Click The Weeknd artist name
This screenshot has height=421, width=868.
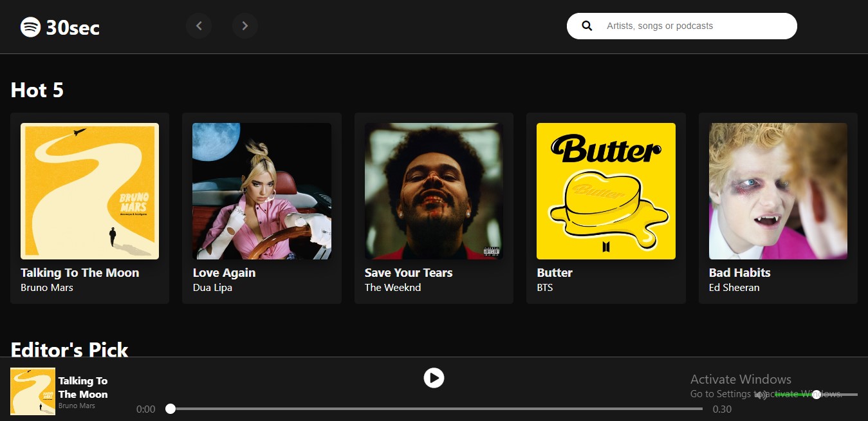[392, 288]
